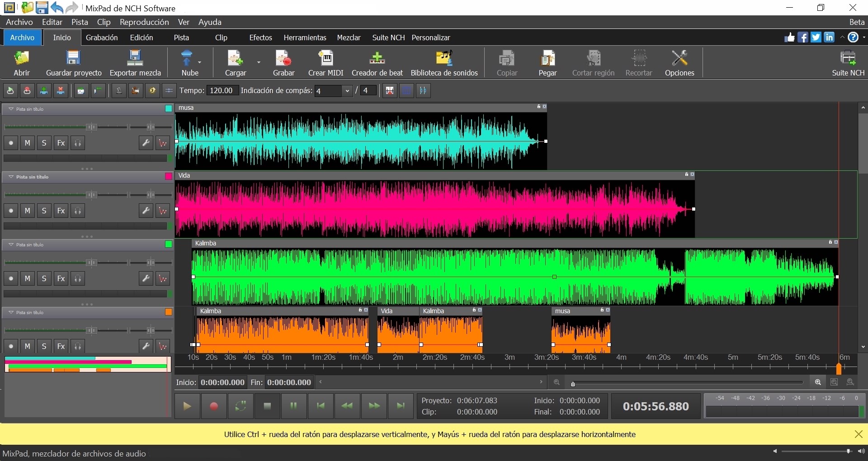Click the Exportar mezcla button
Screen dimensions: 868x461
coord(135,62)
